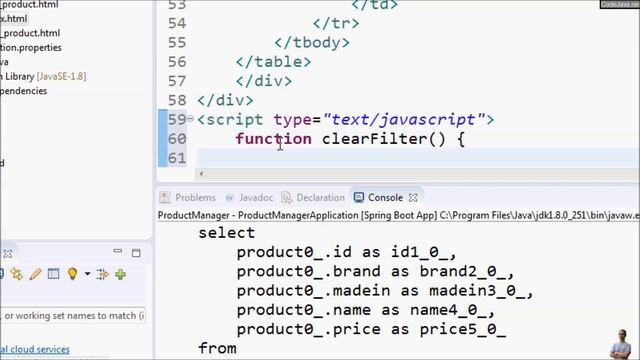Screen dimensions: 640x360
Task: Maximize the lower-left view panel
Action: coord(136,253)
